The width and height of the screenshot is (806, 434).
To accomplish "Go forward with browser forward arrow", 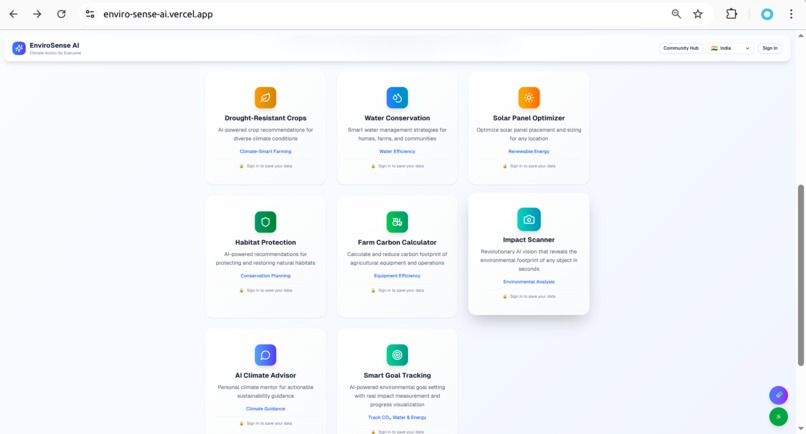I will [x=37, y=14].
